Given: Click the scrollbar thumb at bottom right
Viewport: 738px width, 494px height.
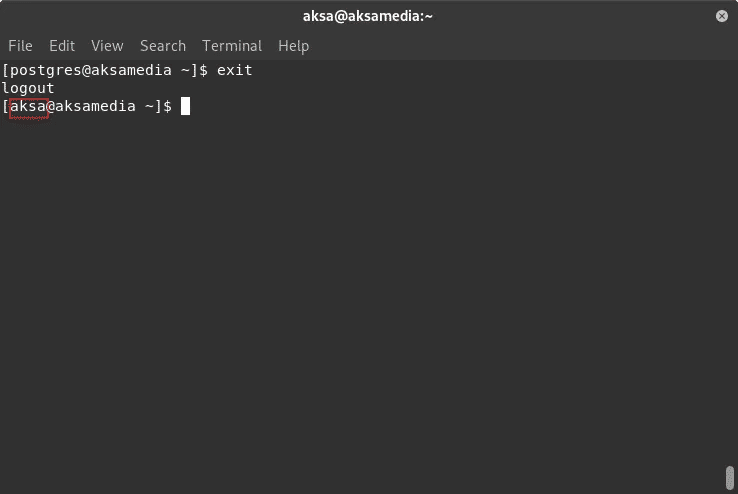Looking at the screenshot, I should coord(730,478).
